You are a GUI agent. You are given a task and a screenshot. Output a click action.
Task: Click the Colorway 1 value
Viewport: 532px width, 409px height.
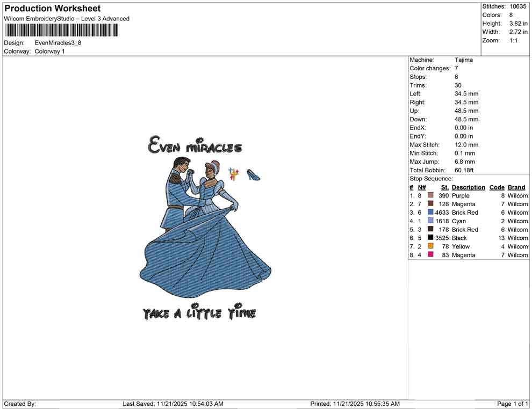(x=49, y=51)
